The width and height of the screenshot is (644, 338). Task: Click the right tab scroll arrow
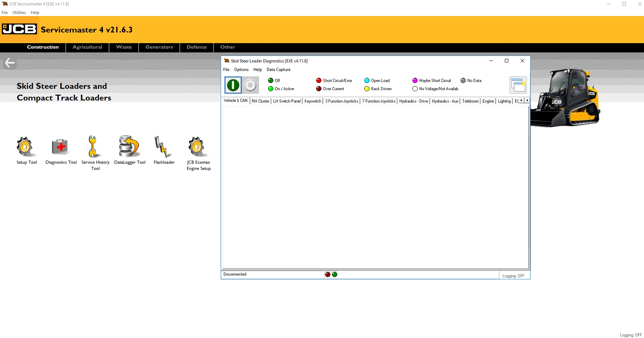[x=527, y=100]
